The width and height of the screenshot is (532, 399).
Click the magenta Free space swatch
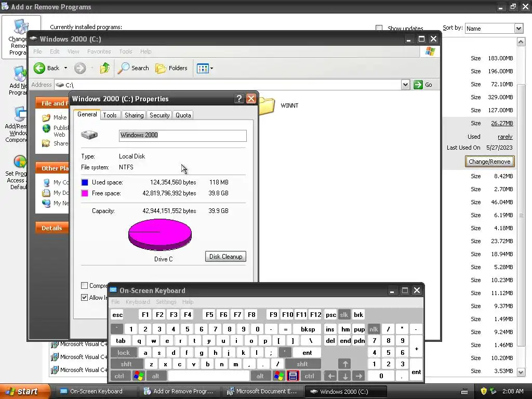(x=85, y=193)
